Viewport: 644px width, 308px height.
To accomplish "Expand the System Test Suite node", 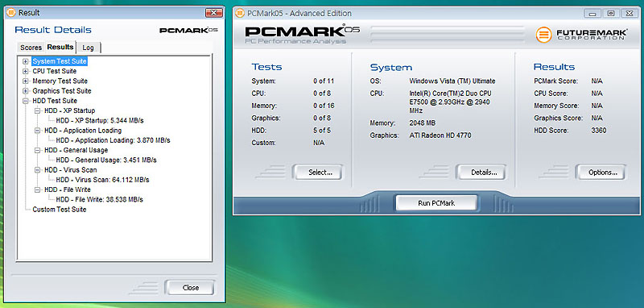I will (x=26, y=61).
